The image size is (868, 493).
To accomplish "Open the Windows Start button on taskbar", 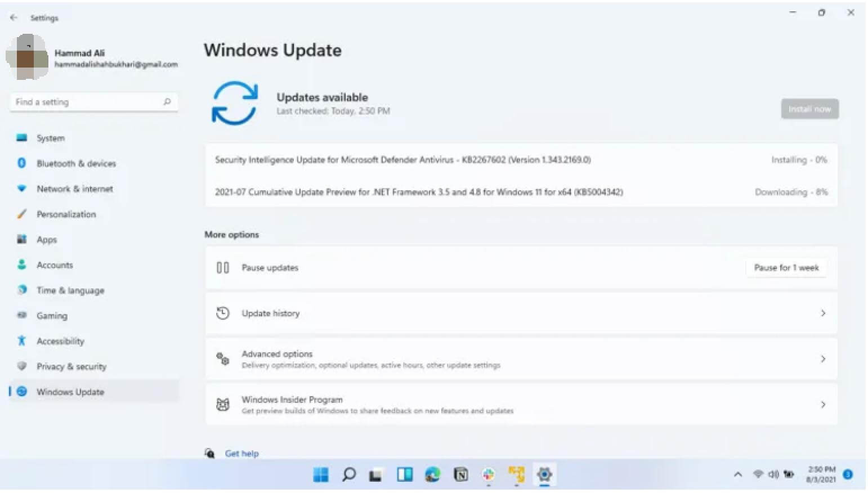I will click(321, 475).
